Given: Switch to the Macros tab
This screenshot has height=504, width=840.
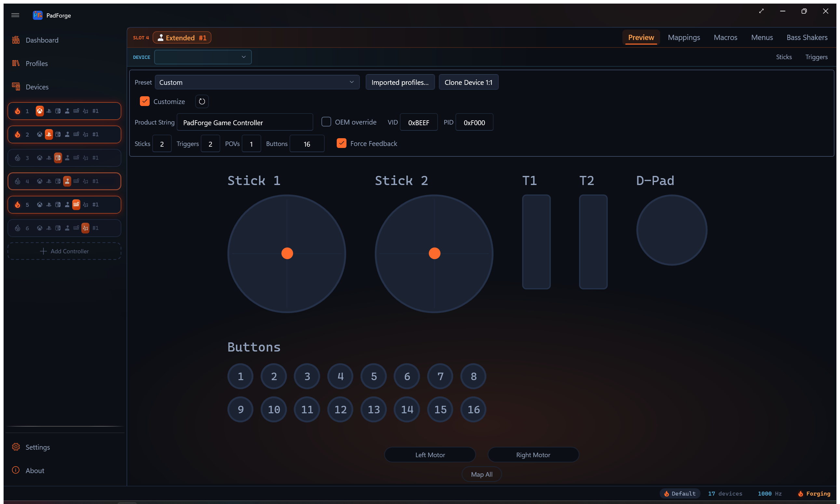Looking at the screenshot, I should [x=725, y=37].
